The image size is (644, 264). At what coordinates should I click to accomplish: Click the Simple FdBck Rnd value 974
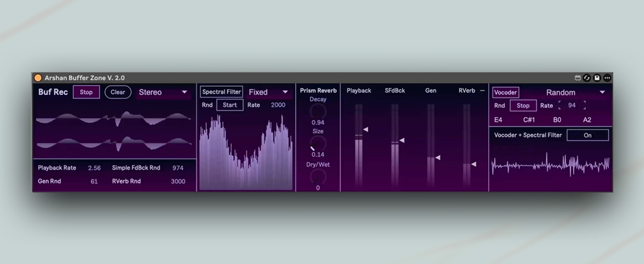(x=178, y=168)
